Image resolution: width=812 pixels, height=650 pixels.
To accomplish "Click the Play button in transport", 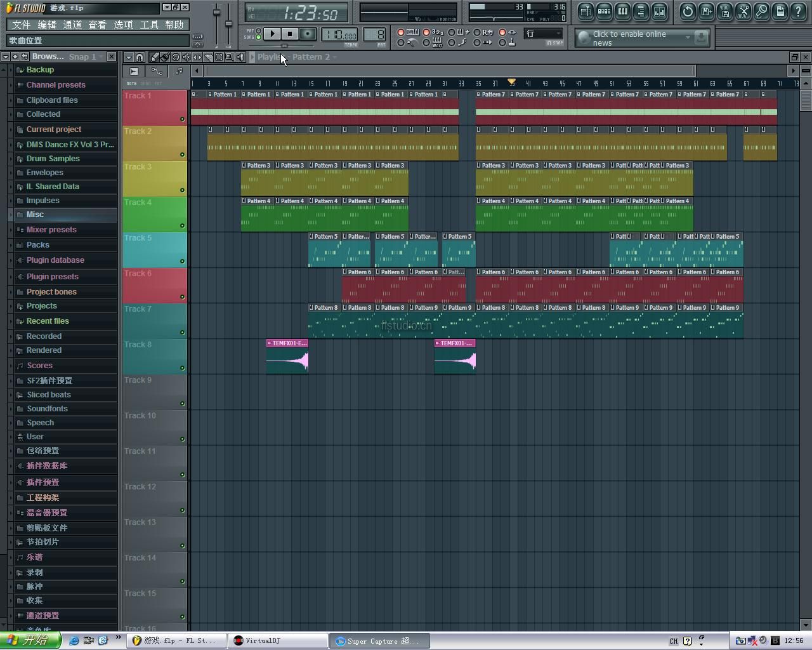I will pyautogui.click(x=272, y=34).
